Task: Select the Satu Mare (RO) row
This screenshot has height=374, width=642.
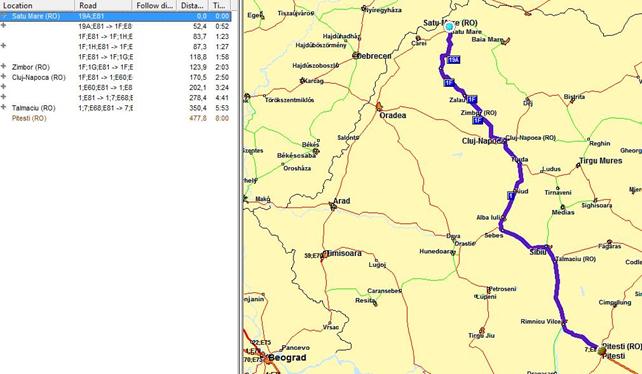Action: (115, 16)
